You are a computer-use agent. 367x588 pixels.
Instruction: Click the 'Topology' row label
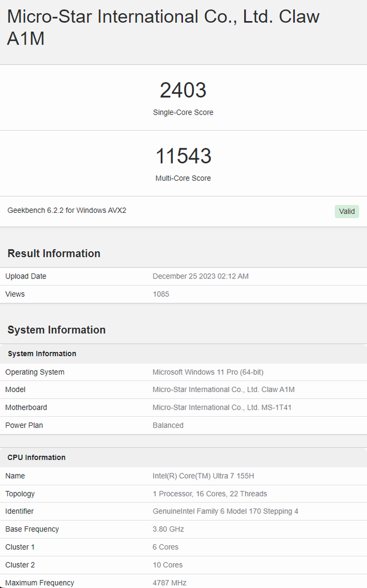click(x=20, y=494)
